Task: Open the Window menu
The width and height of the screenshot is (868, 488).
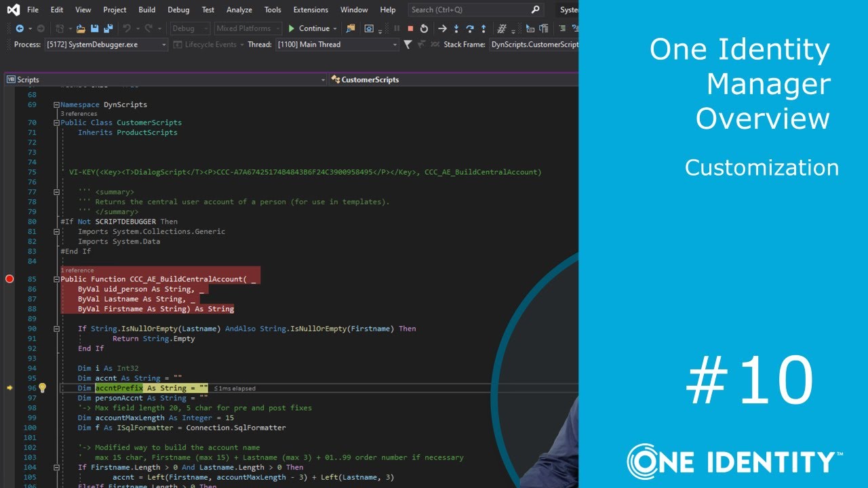Action: point(354,9)
